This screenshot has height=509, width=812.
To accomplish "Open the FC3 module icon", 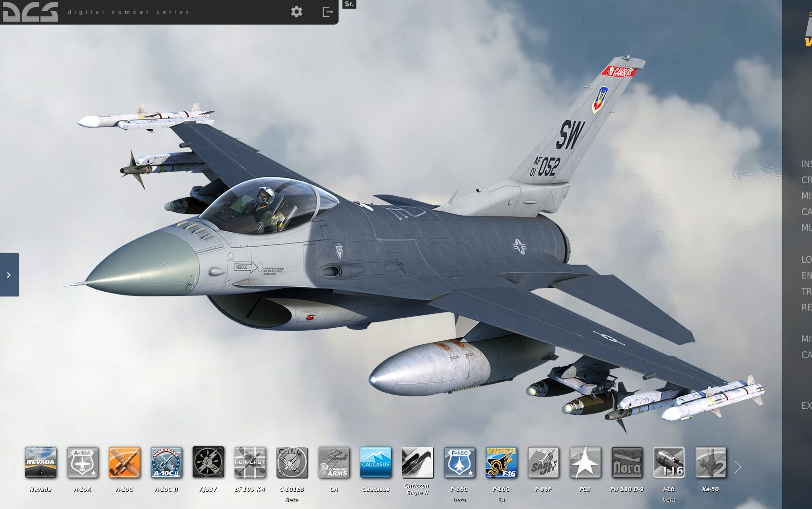I will click(585, 462).
